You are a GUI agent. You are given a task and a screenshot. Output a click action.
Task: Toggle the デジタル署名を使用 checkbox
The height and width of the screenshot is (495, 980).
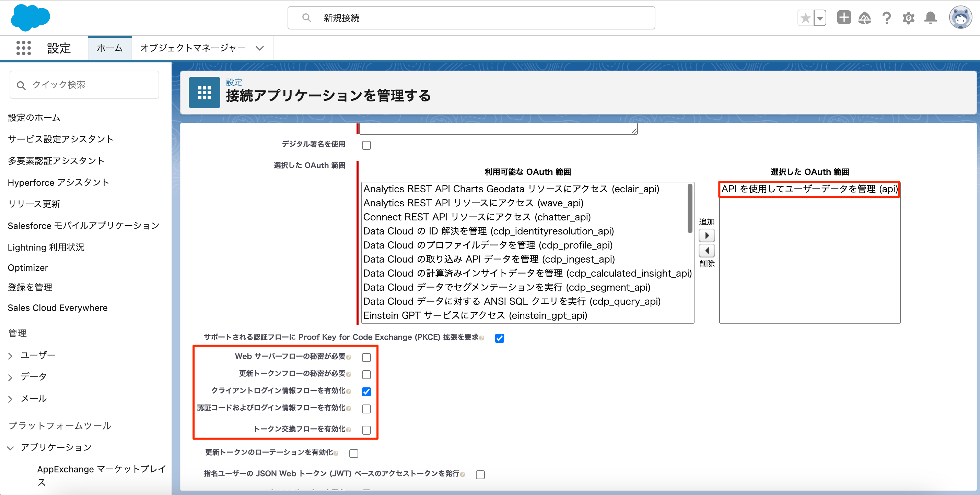366,145
